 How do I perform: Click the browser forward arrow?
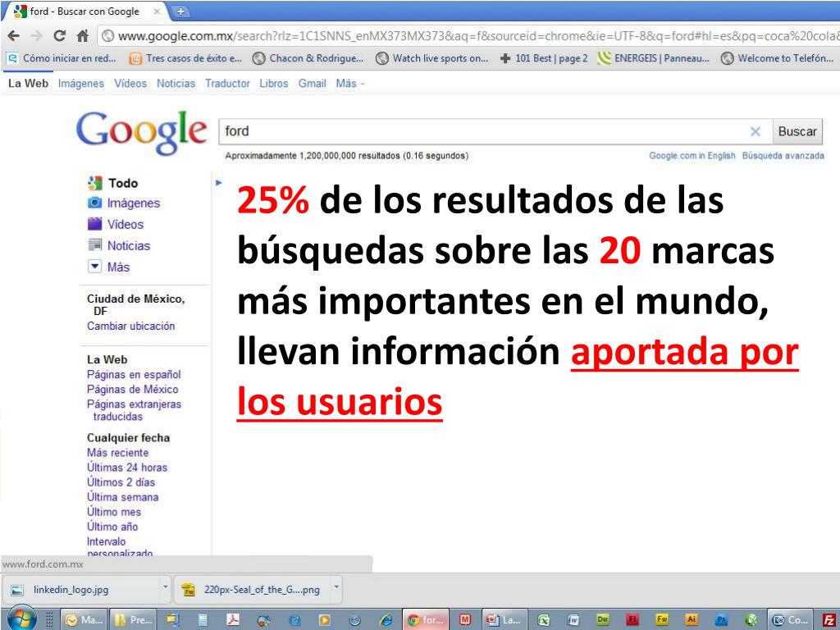click(x=36, y=36)
